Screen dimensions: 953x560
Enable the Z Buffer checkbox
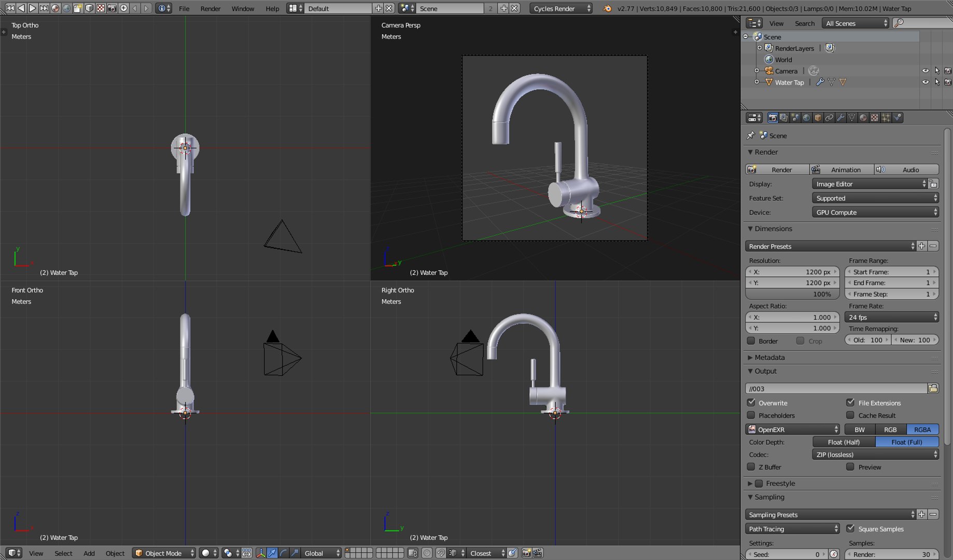(x=751, y=467)
